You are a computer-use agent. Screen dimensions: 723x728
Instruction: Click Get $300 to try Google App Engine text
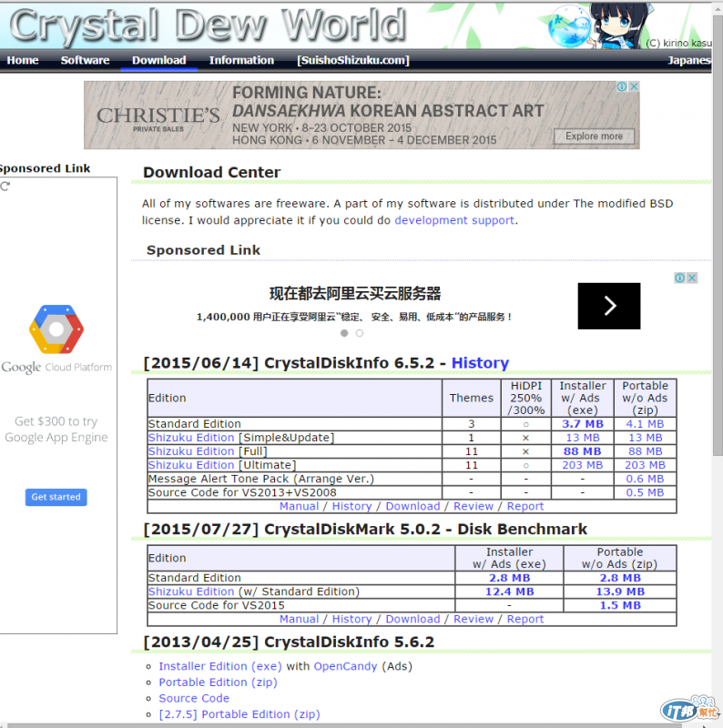56,430
